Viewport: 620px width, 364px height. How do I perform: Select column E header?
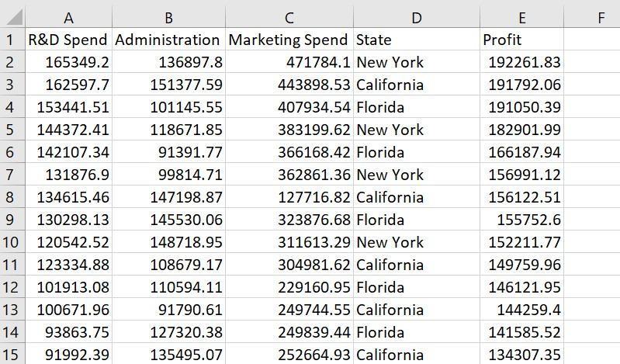(522, 17)
